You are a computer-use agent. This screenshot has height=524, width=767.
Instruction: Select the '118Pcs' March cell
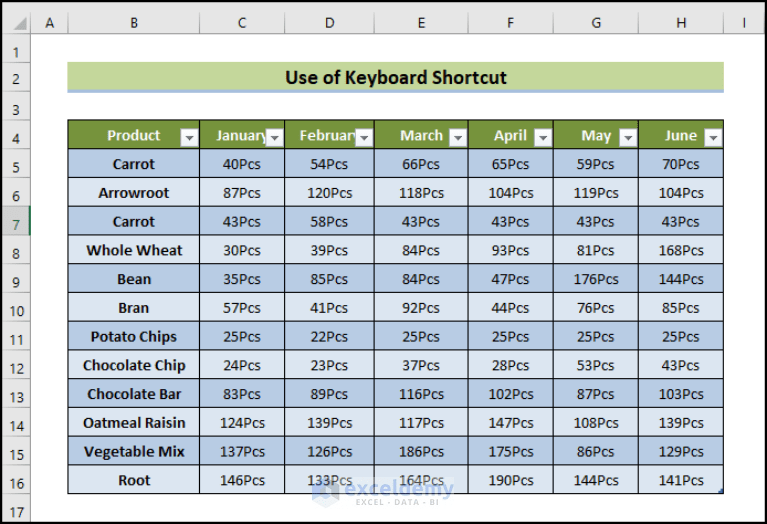coord(421,193)
